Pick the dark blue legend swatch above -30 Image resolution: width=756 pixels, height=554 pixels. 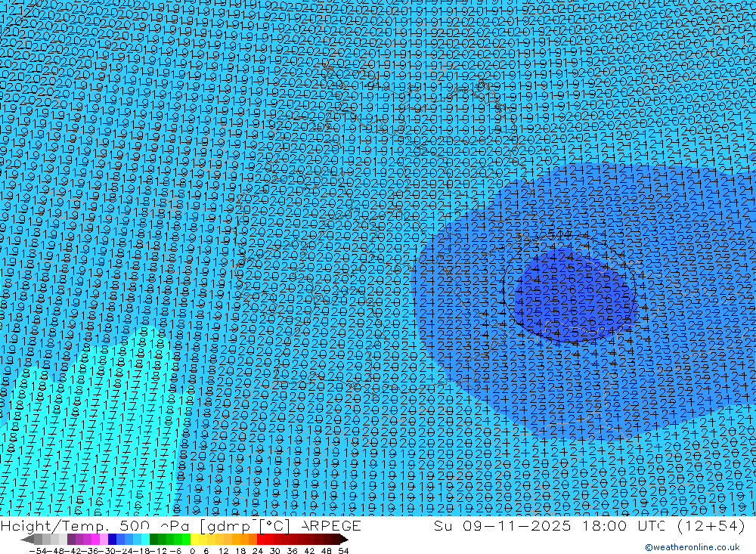coord(112,540)
